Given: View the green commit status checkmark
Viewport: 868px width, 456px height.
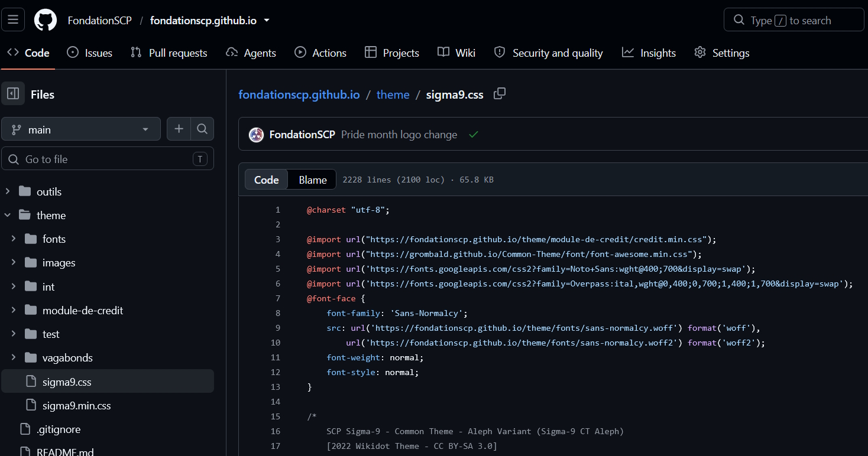Looking at the screenshot, I should click(473, 135).
